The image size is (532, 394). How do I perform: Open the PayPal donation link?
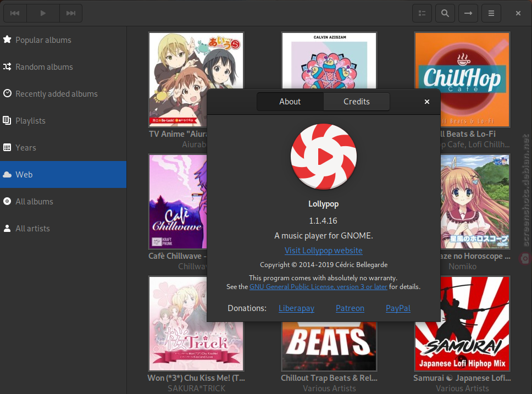click(x=398, y=308)
